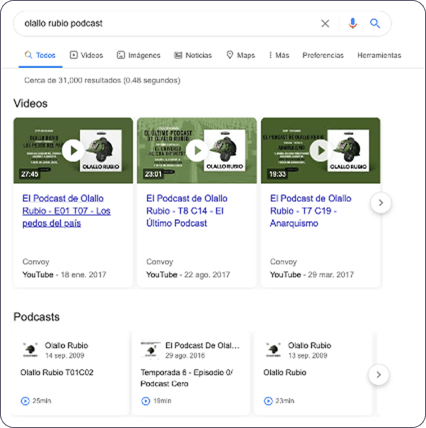Switch to the Videos tab

86,55
